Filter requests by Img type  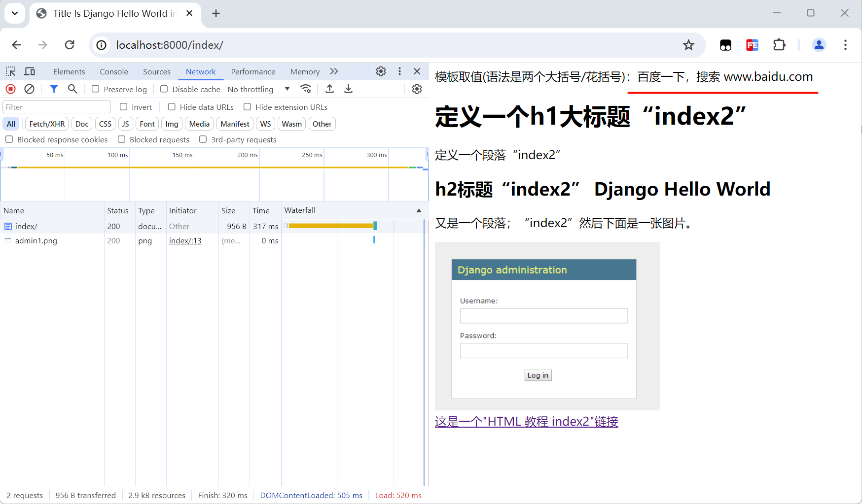172,124
